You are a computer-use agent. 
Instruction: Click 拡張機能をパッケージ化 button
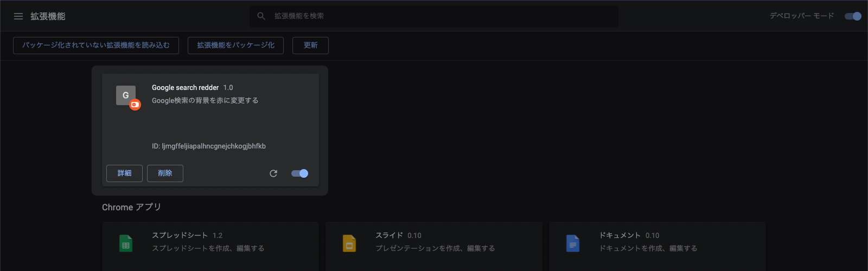(235, 46)
